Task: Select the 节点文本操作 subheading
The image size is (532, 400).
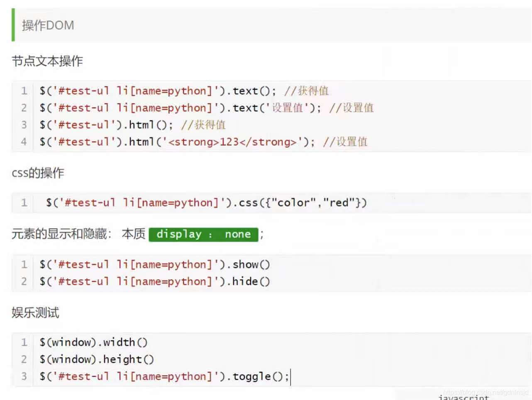Action: [x=47, y=61]
